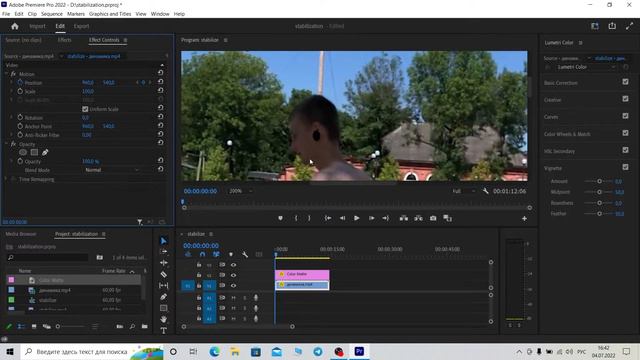The width and height of the screenshot is (640, 360).
Task: Reset the Position parameter
Action: tap(160, 82)
